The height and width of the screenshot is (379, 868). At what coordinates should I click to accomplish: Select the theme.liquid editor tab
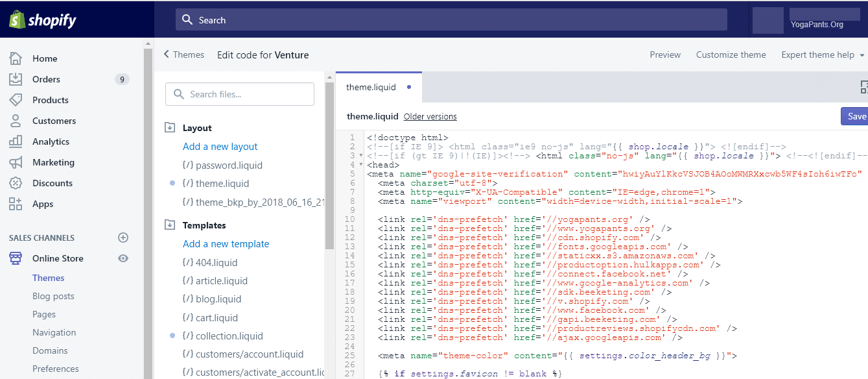click(x=379, y=87)
